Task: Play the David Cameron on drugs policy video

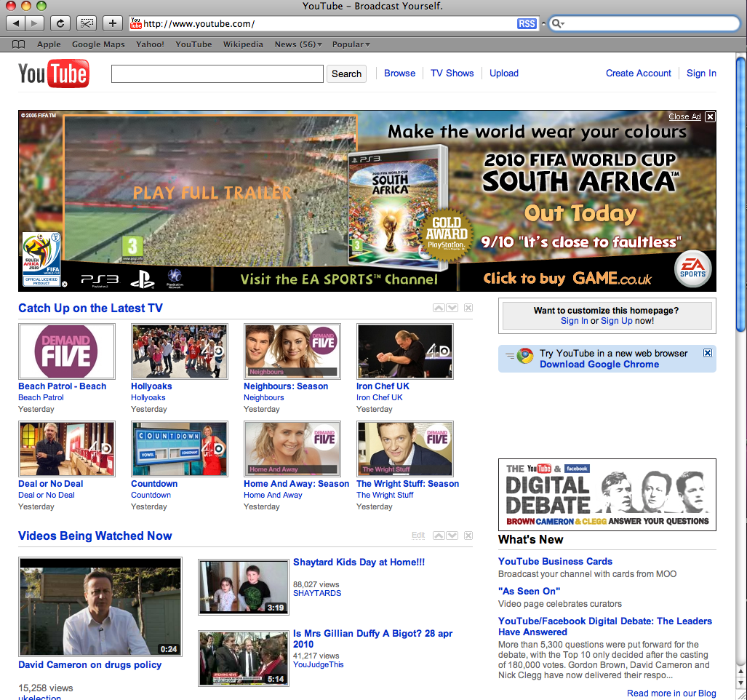Action: (x=100, y=607)
